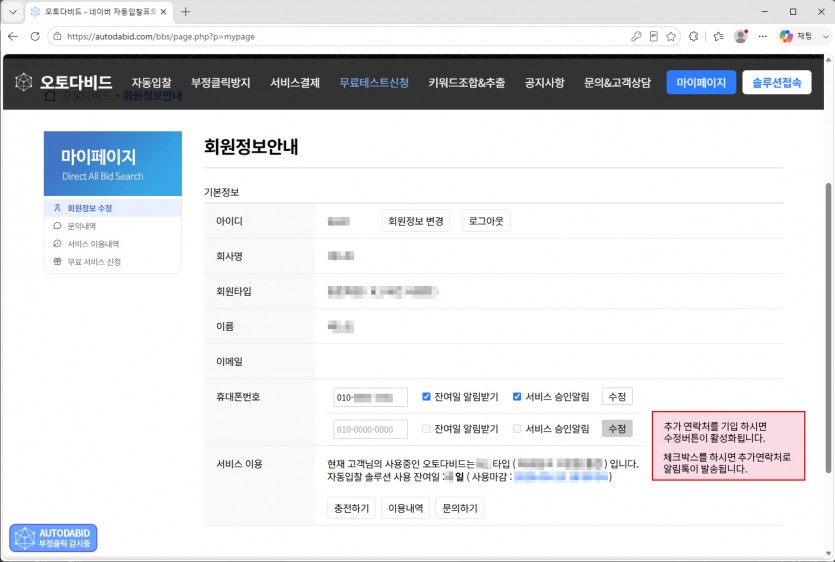Expand the tab list chevron in title bar
This screenshot has width=835, height=562.
point(13,12)
